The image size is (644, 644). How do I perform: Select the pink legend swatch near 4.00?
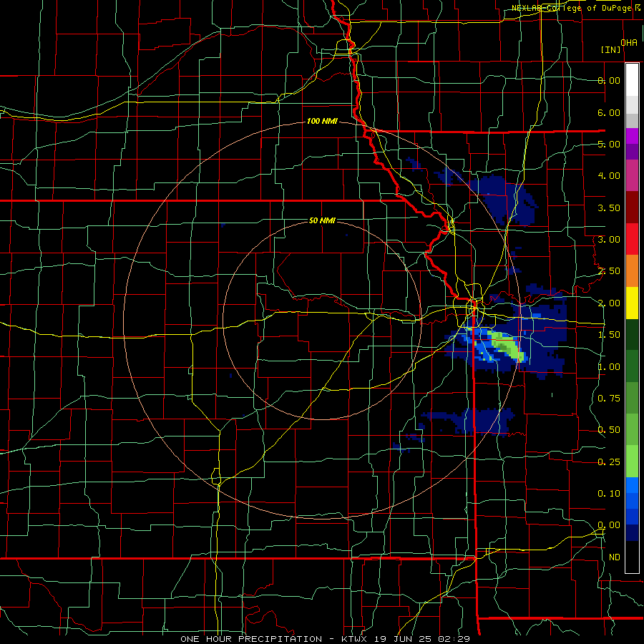632,176
